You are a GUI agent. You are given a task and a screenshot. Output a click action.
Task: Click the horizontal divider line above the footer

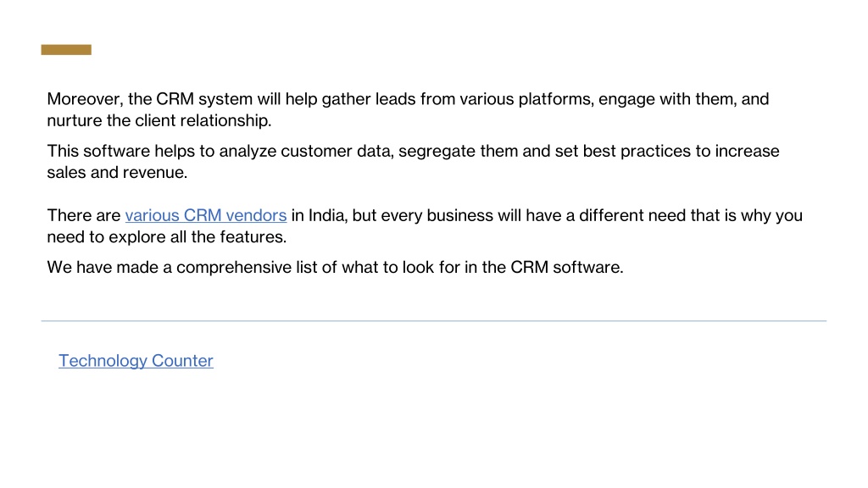click(x=433, y=320)
